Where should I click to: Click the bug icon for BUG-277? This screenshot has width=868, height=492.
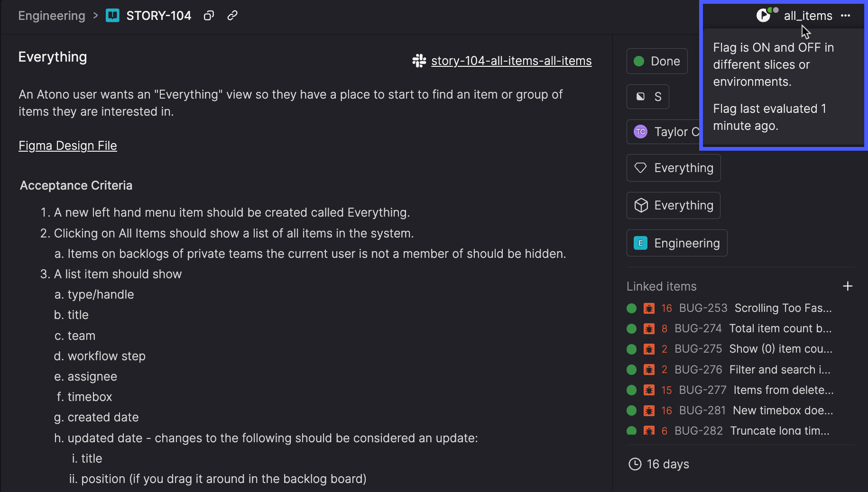[649, 390]
